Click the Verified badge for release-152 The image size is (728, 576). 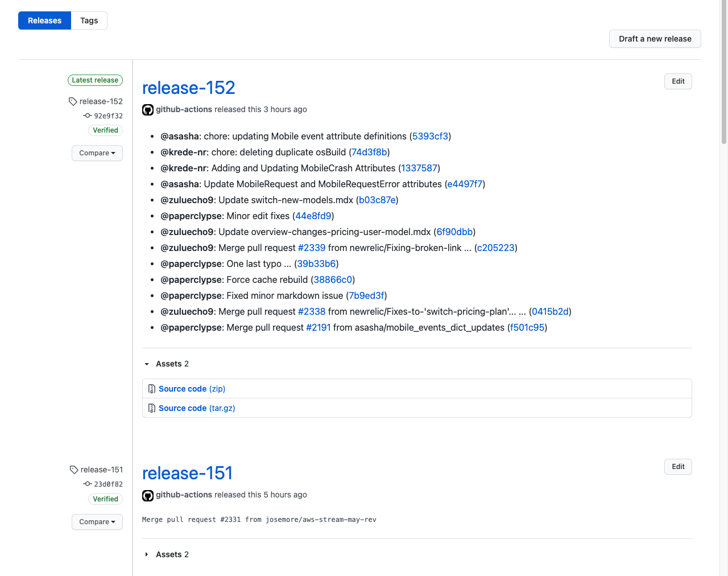coord(106,130)
